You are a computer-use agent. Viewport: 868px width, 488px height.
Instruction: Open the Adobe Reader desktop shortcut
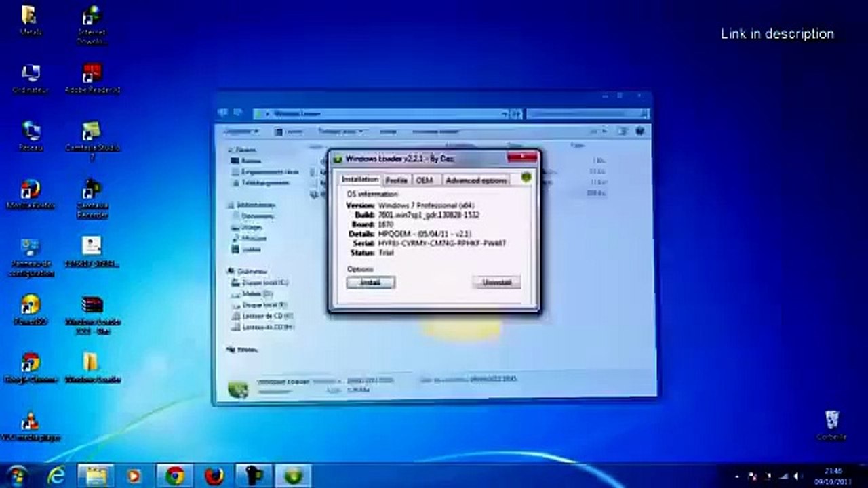(92, 79)
